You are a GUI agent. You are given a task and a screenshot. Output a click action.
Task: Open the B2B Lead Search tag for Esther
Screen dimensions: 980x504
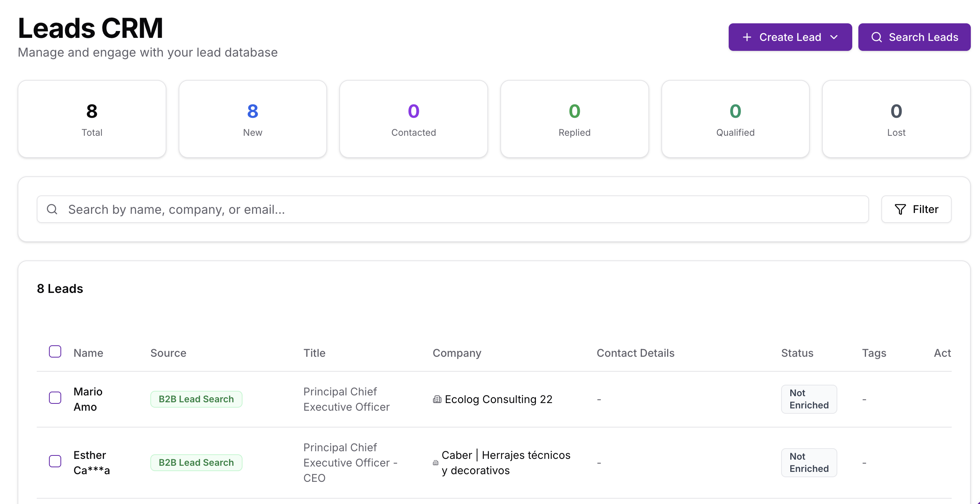tap(196, 462)
